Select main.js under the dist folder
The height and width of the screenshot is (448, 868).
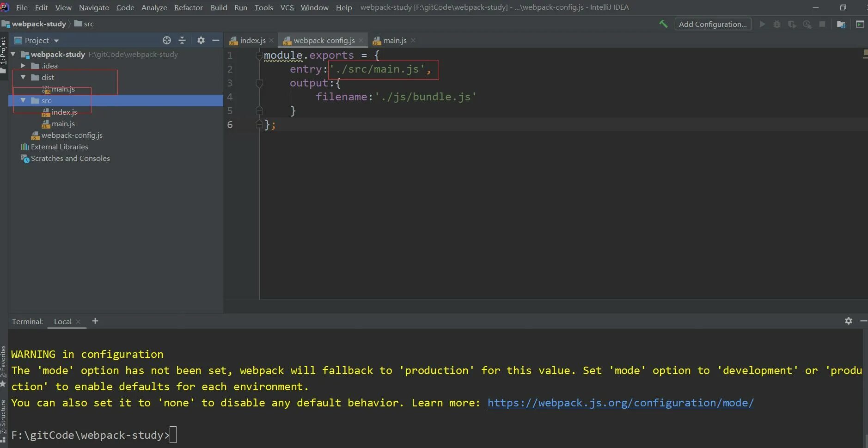[63, 89]
